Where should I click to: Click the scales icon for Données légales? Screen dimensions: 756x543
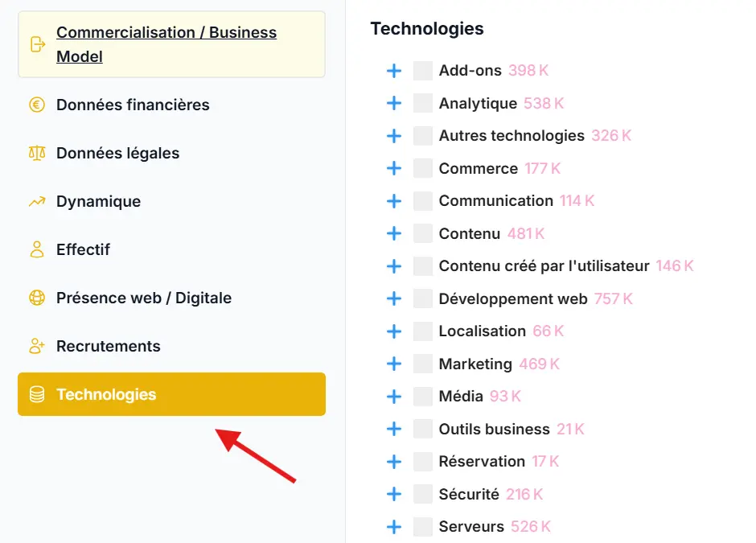pos(35,153)
